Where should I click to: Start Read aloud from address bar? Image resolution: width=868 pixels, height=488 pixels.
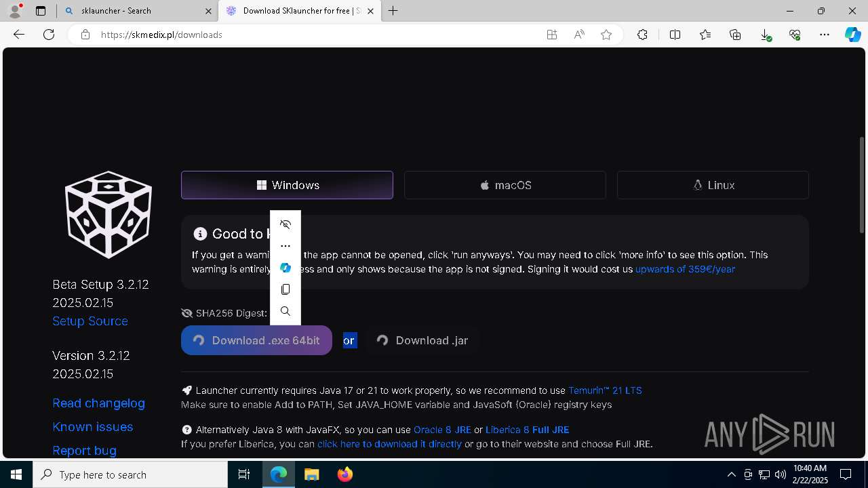579,35
